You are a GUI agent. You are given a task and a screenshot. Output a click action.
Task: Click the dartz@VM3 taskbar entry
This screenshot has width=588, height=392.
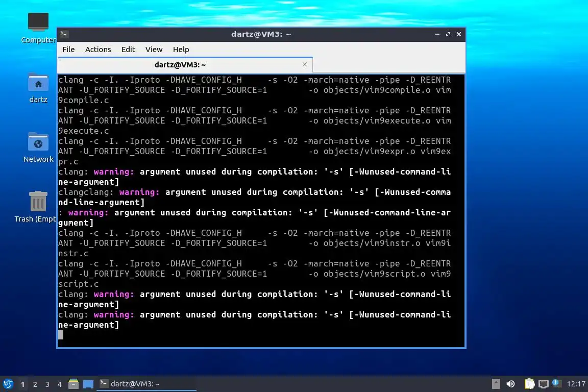146,384
